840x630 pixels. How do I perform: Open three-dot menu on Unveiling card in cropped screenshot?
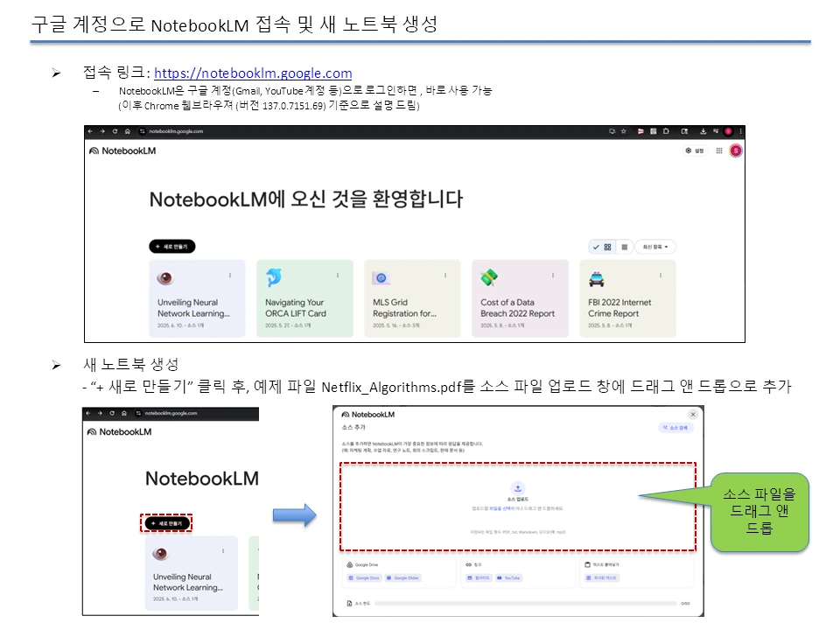pyautogui.click(x=223, y=550)
